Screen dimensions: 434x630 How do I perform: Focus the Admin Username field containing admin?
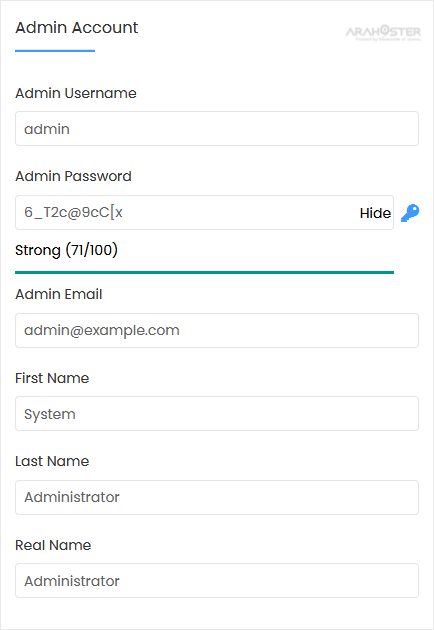click(217, 129)
